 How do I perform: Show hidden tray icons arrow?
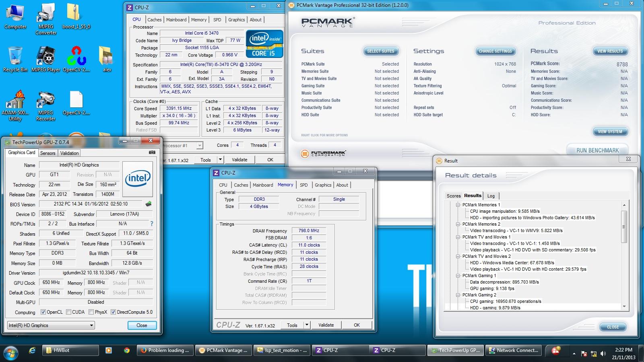(x=574, y=354)
